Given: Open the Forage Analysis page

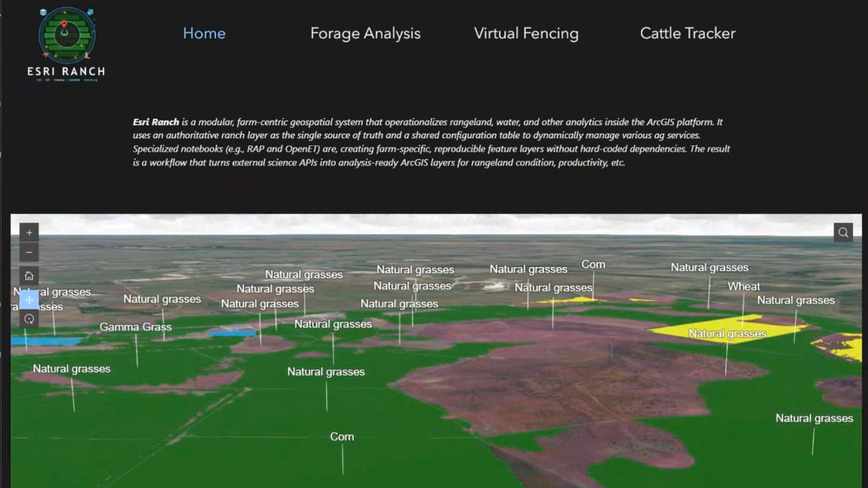Looking at the screenshot, I should [x=365, y=33].
